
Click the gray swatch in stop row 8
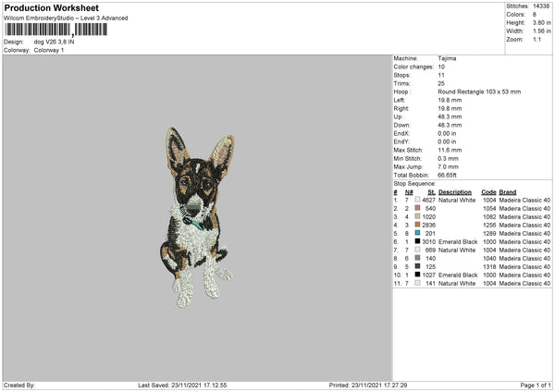418,258
